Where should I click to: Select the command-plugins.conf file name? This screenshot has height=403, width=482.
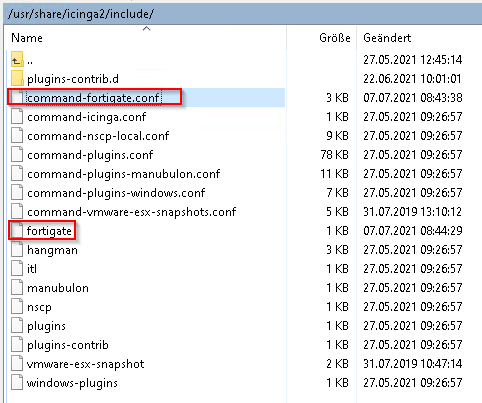pos(90,155)
